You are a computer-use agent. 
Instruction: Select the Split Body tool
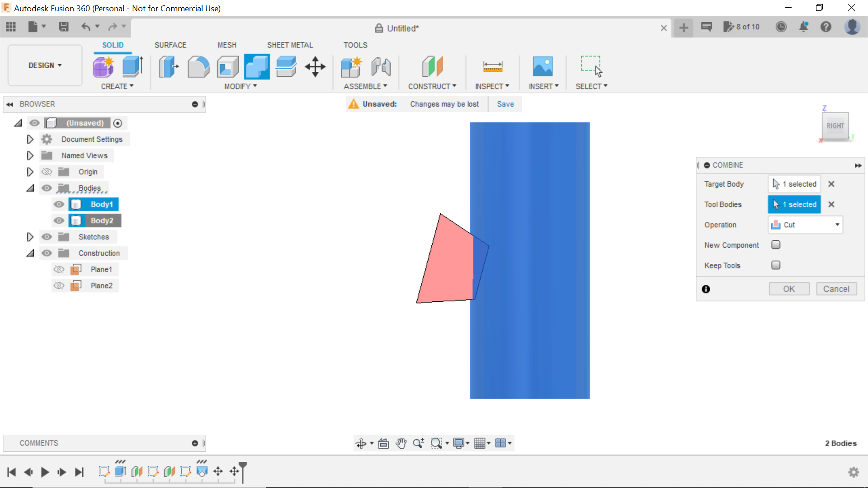286,66
